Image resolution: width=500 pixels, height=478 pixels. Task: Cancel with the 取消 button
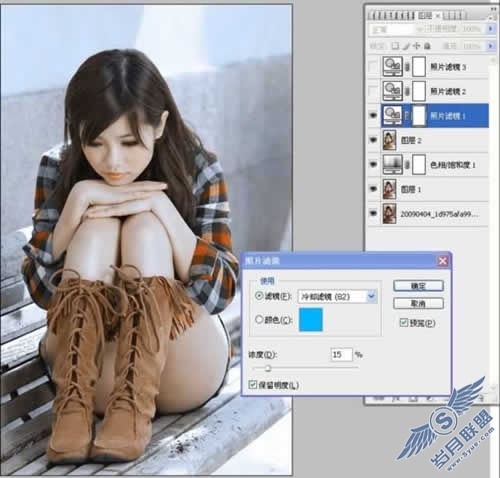418,303
